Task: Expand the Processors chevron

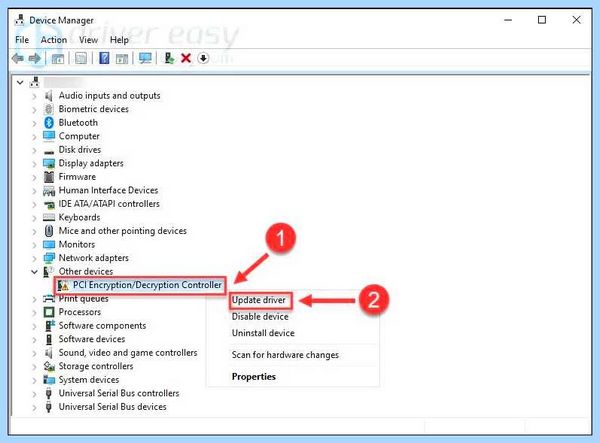Action: click(x=34, y=313)
